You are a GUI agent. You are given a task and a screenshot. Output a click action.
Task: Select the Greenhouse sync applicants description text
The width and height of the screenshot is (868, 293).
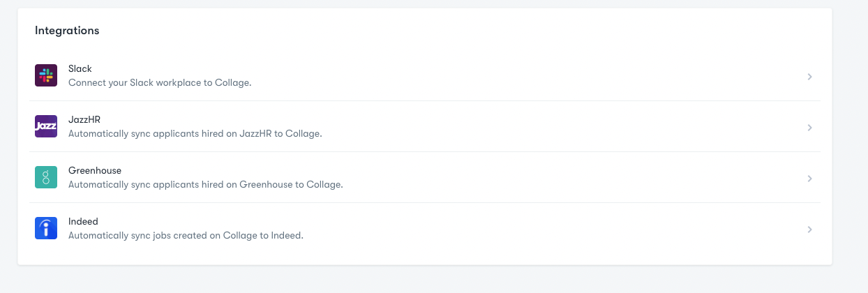coord(206,184)
